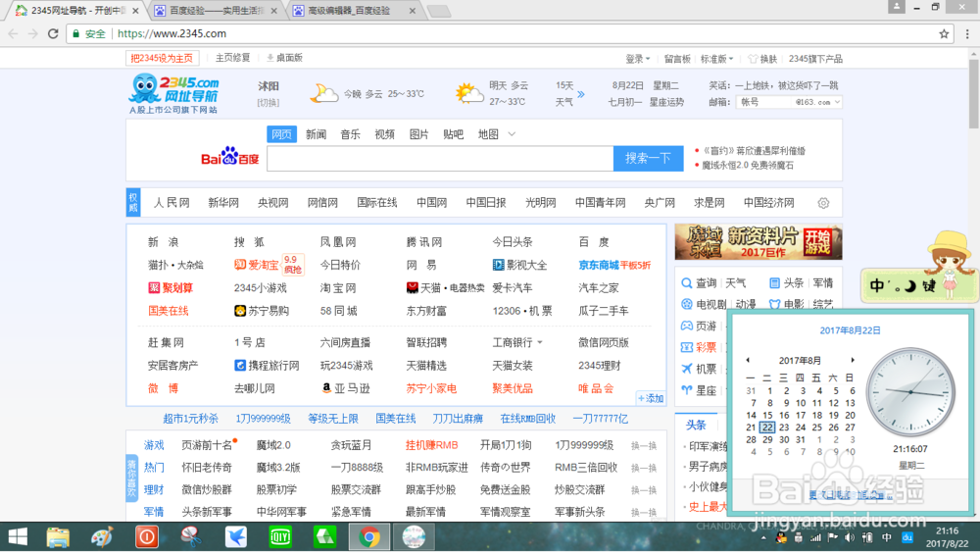Click the Baidu search input field
Viewport: 980px width, 554px height.
[x=440, y=158]
